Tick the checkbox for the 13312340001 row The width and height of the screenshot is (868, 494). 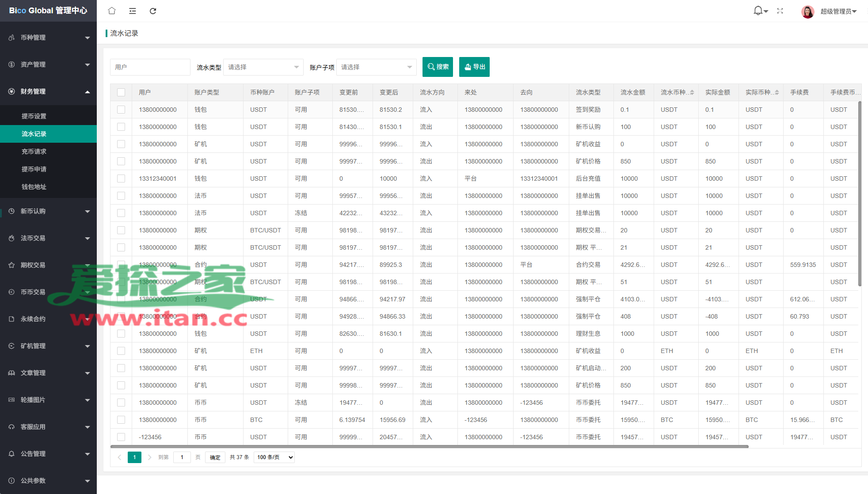tap(121, 179)
